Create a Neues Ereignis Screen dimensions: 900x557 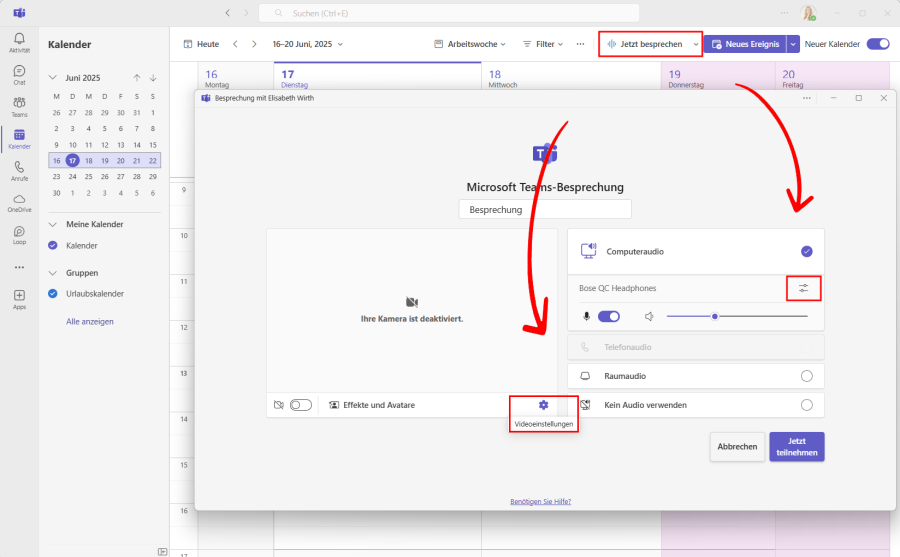pyautogui.click(x=745, y=44)
